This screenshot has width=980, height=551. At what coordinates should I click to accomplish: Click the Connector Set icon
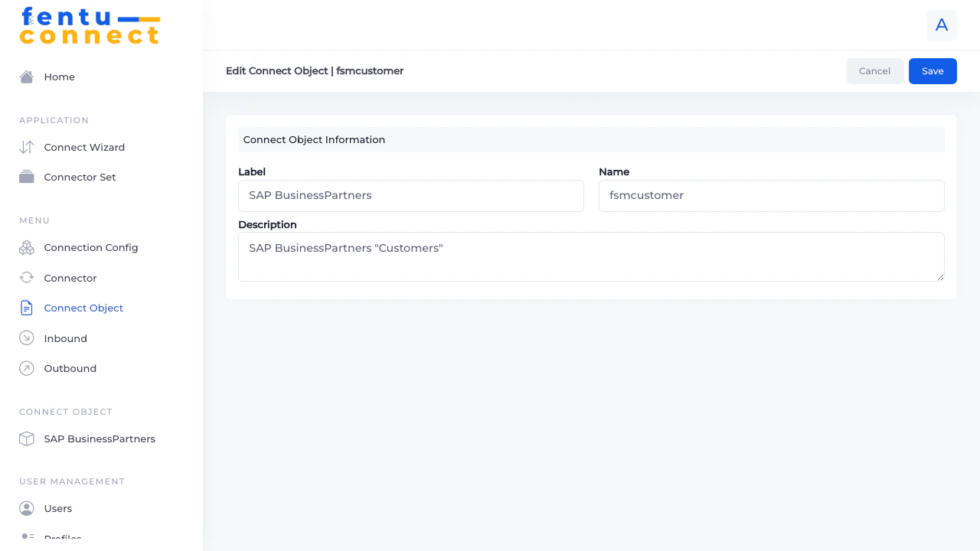point(26,177)
